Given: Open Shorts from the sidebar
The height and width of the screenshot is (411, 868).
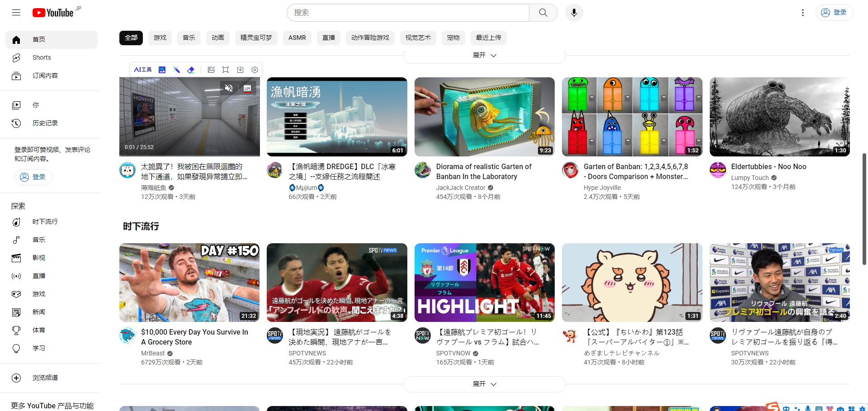Looking at the screenshot, I should pyautogui.click(x=52, y=57).
